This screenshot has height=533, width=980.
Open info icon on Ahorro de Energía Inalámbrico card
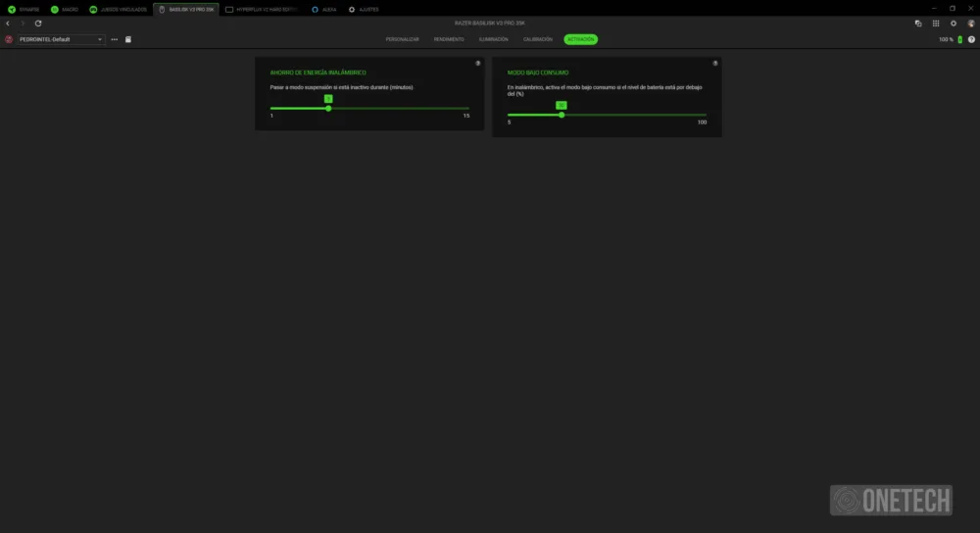tap(477, 63)
